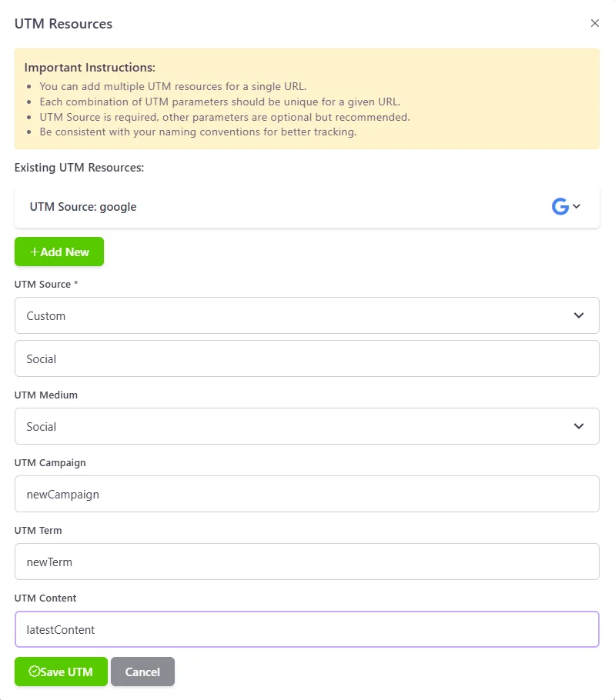Image resolution: width=615 pixels, height=700 pixels.
Task: Click the Google icon on the google resource
Action: [560, 205]
